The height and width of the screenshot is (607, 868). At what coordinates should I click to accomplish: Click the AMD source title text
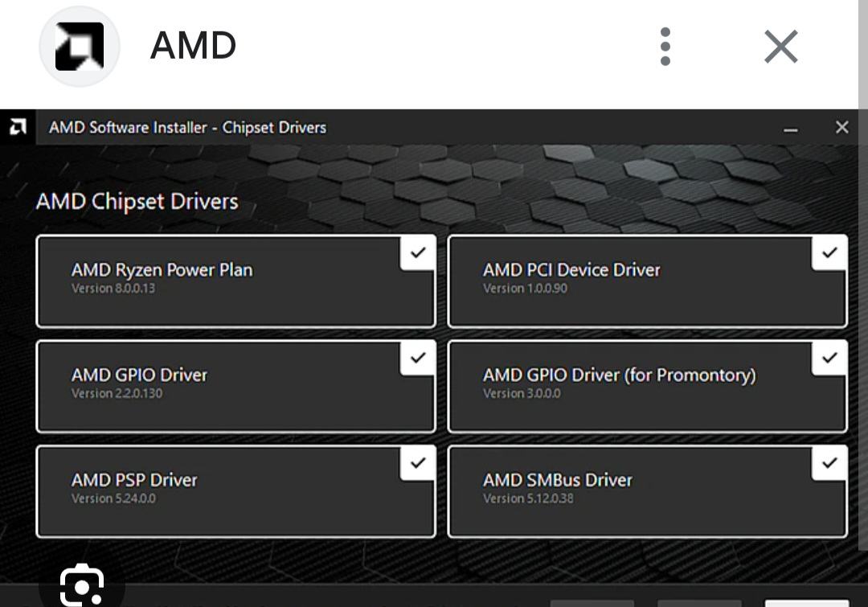[x=193, y=46]
